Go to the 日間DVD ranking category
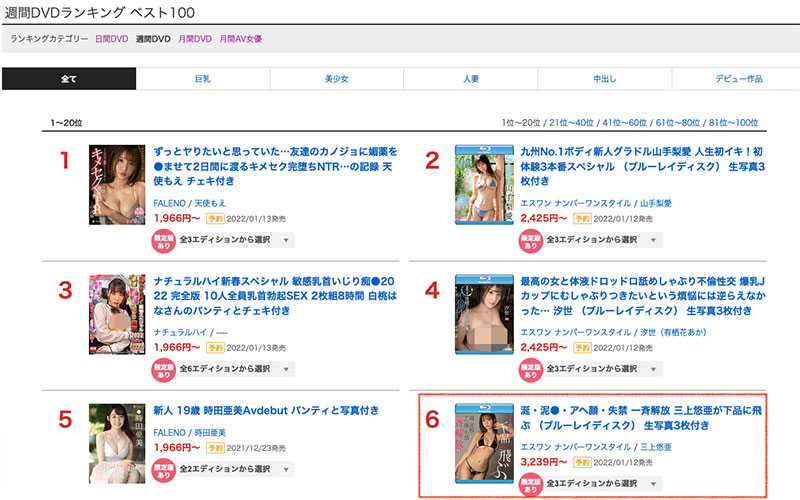800x500 pixels. [111, 38]
